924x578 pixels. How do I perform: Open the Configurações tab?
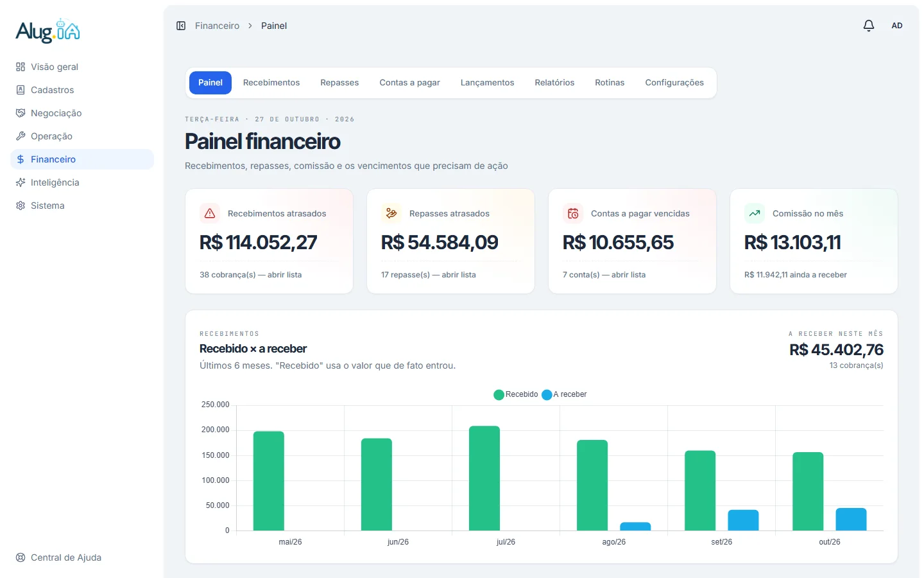coord(674,83)
